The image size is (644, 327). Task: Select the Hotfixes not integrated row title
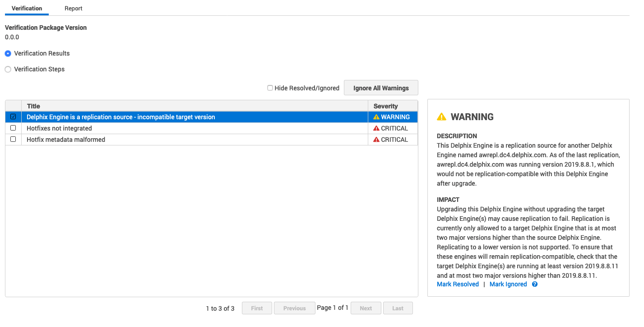point(59,128)
